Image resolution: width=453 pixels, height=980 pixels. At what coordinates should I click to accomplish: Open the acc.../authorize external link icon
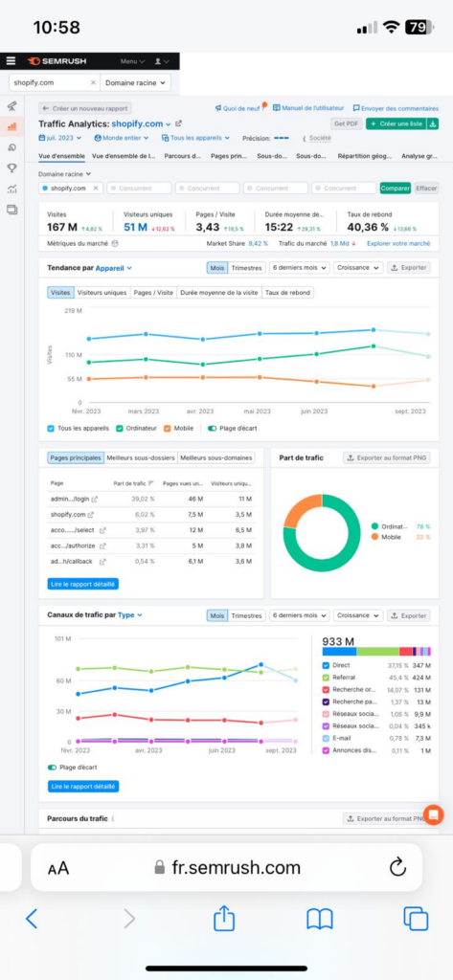[x=102, y=546]
